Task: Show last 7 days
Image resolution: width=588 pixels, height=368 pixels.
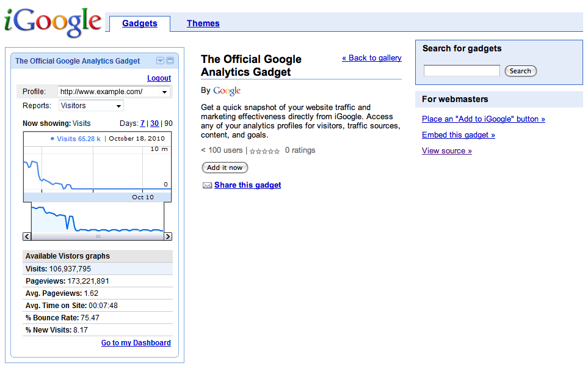Action: pyautogui.click(x=142, y=123)
